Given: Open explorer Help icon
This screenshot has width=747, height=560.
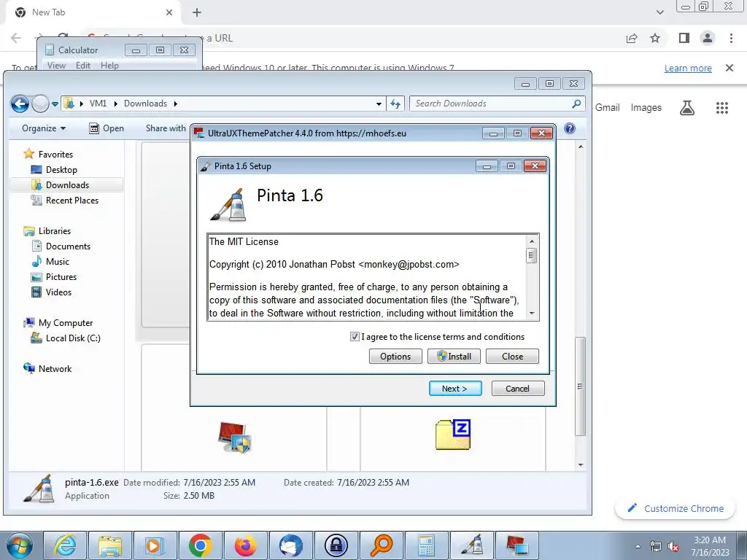Looking at the screenshot, I should tap(569, 128).
